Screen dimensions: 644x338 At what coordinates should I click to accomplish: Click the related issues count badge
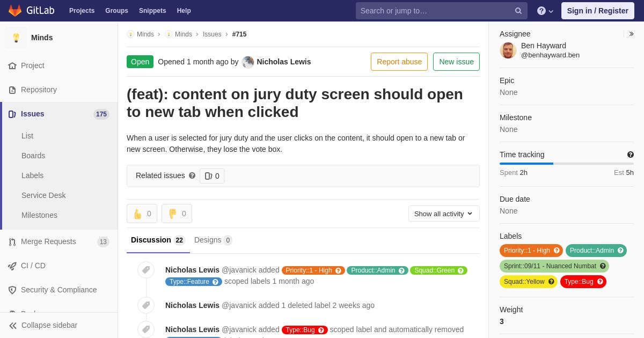click(x=212, y=176)
